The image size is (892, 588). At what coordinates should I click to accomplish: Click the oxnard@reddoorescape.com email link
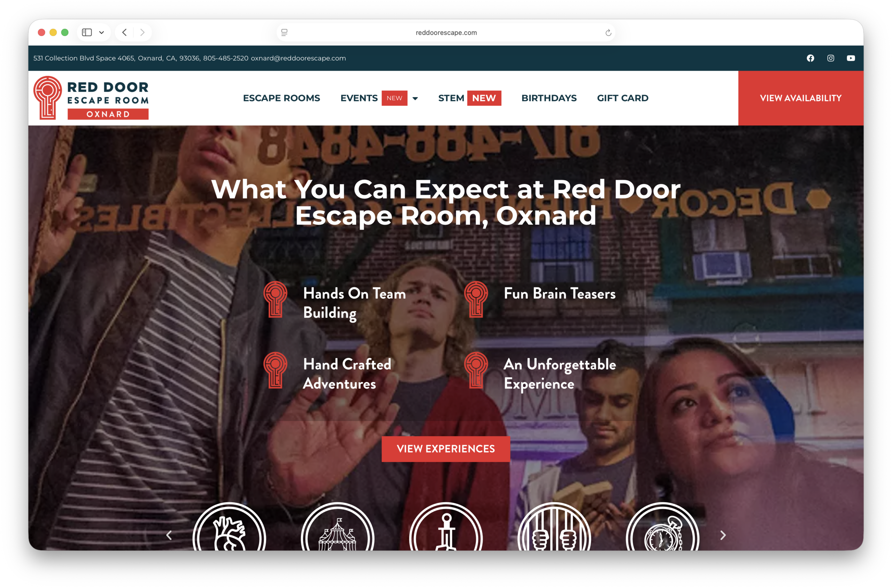tap(298, 58)
